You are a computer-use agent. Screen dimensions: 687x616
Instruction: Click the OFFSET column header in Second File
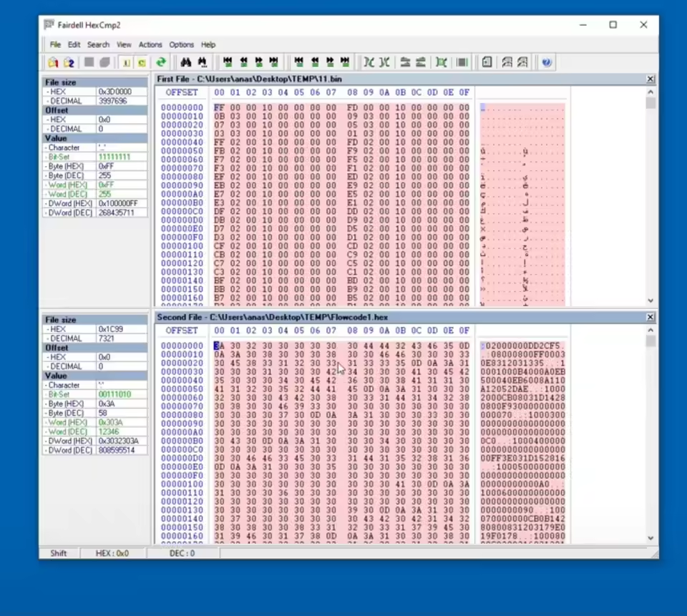click(x=181, y=331)
